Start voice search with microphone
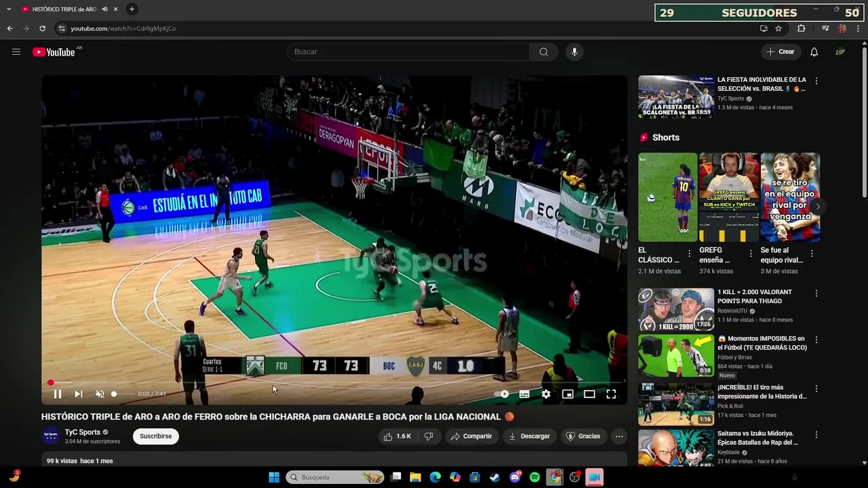Screen dimensions: 868x488 point(574,52)
